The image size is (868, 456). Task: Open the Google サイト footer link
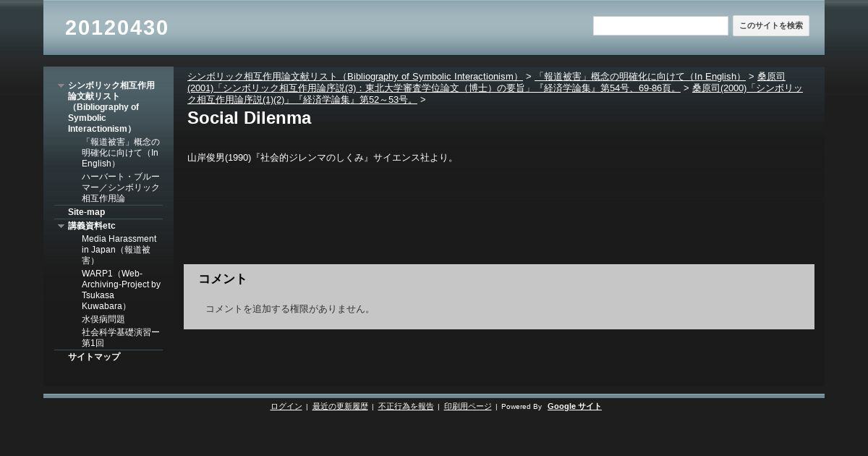click(574, 407)
